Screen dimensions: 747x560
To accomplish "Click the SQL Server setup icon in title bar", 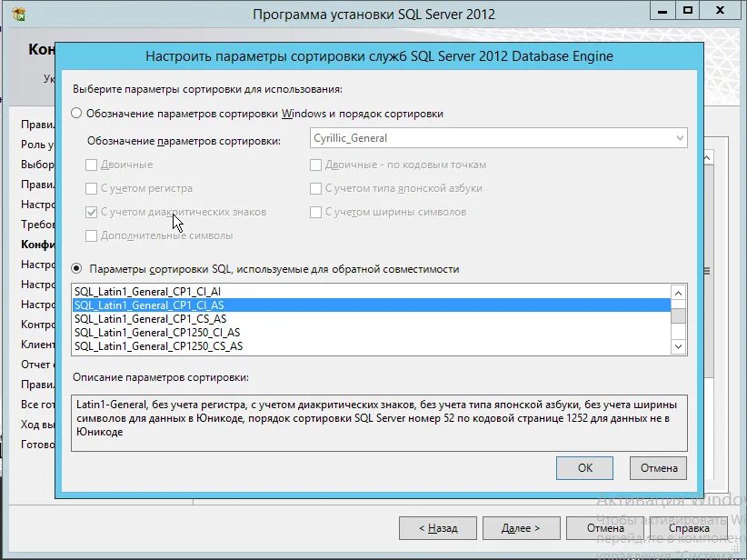I will coord(19,14).
